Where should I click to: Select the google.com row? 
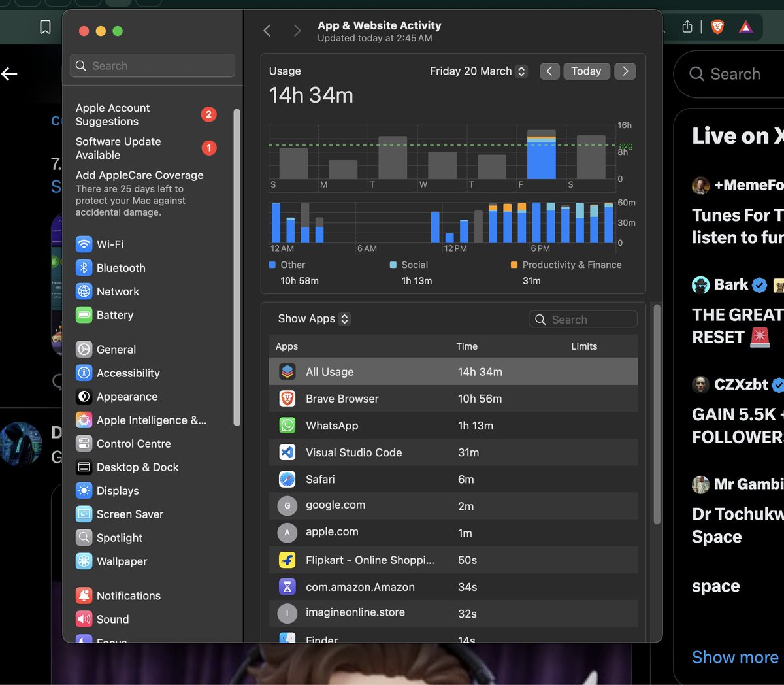(453, 506)
